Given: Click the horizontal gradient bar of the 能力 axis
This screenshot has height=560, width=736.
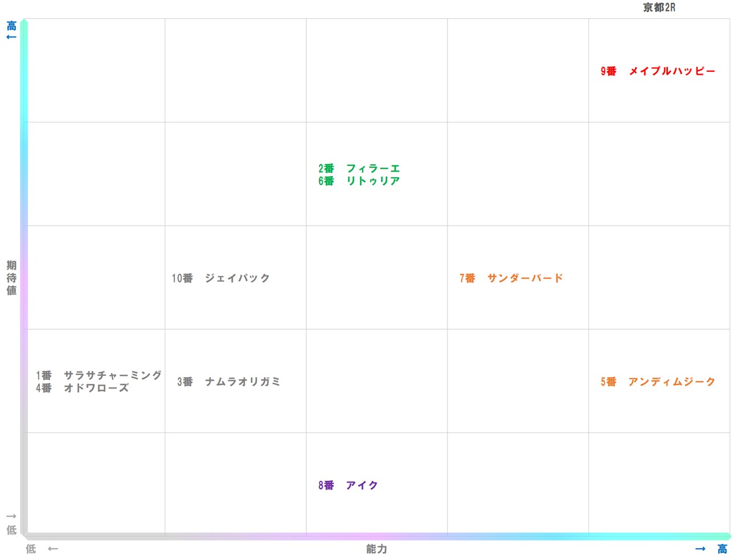Looking at the screenshot, I should pyautogui.click(x=376, y=536).
